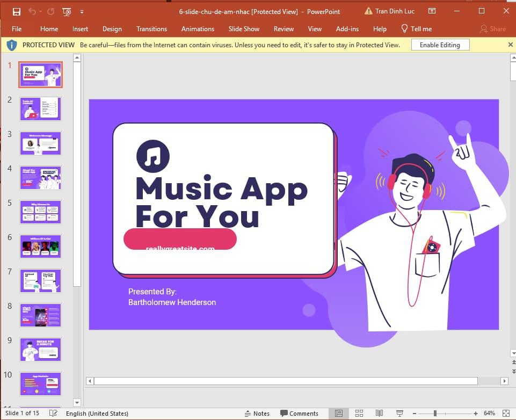
Task: Toggle Normal view button in status bar
Action: 339,413
